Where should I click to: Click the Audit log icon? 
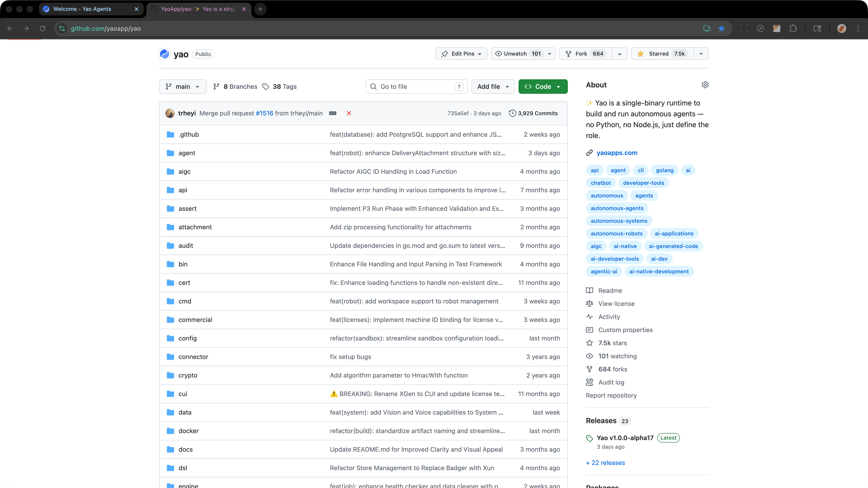pyautogui.click(x=589, y=382)
